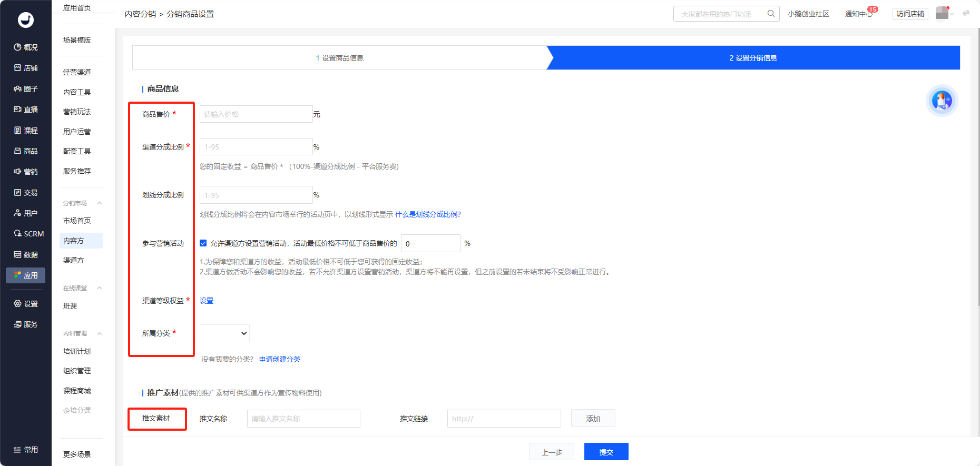
Task: Focus the 渠道分成比例 percentage input
Action: [256, 147]
